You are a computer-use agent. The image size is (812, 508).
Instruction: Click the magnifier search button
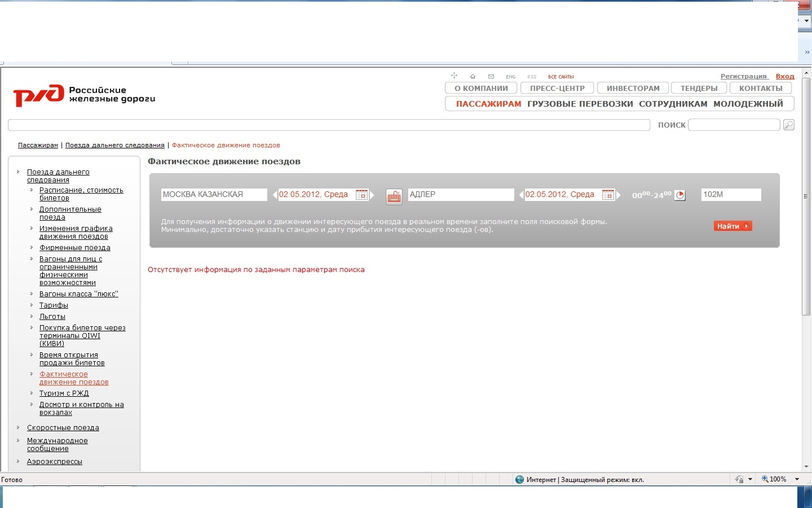[x=789, y=125]
